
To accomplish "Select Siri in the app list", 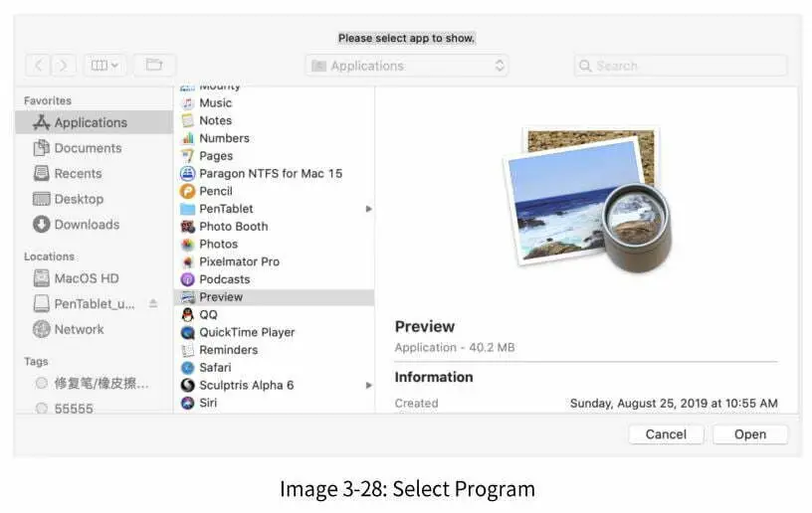I will (208, 403).
